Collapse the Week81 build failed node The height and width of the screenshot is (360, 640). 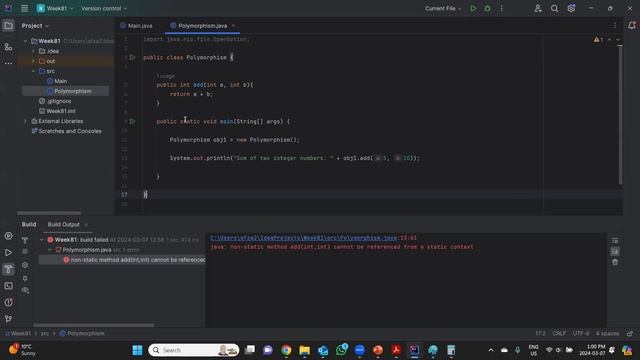coord(42,240)
